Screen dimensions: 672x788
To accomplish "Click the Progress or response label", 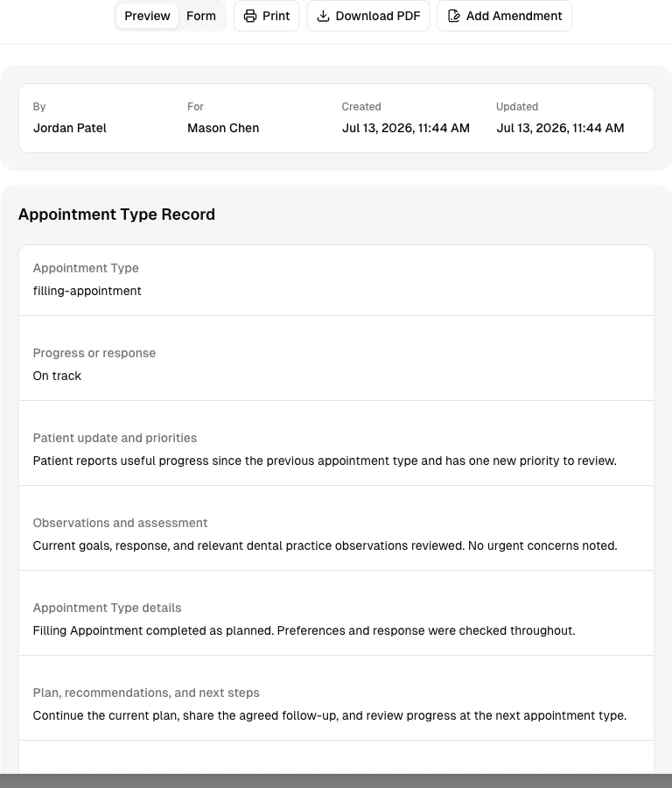I will [94, 353].
